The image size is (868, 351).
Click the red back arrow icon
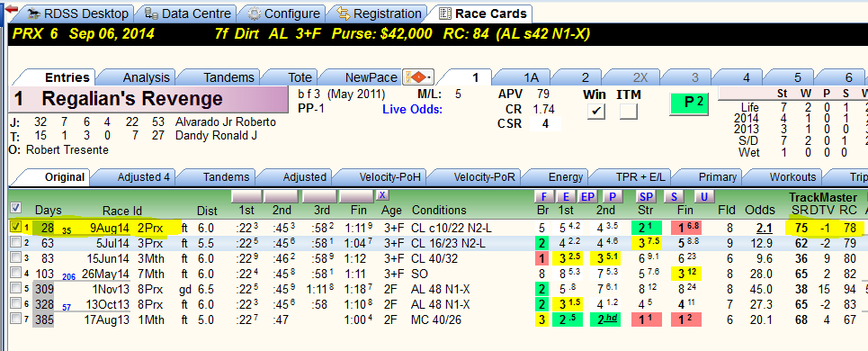(11, 9)
